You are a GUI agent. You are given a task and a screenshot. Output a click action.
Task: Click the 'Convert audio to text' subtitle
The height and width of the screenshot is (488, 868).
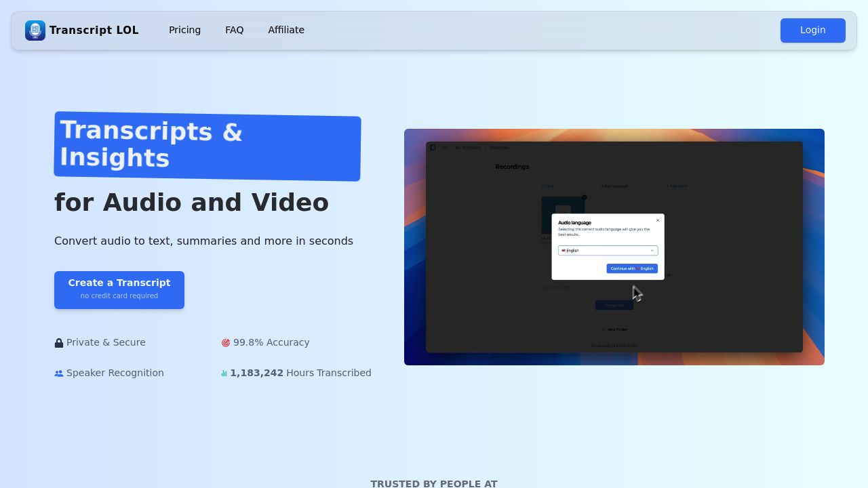coord(203,241)
